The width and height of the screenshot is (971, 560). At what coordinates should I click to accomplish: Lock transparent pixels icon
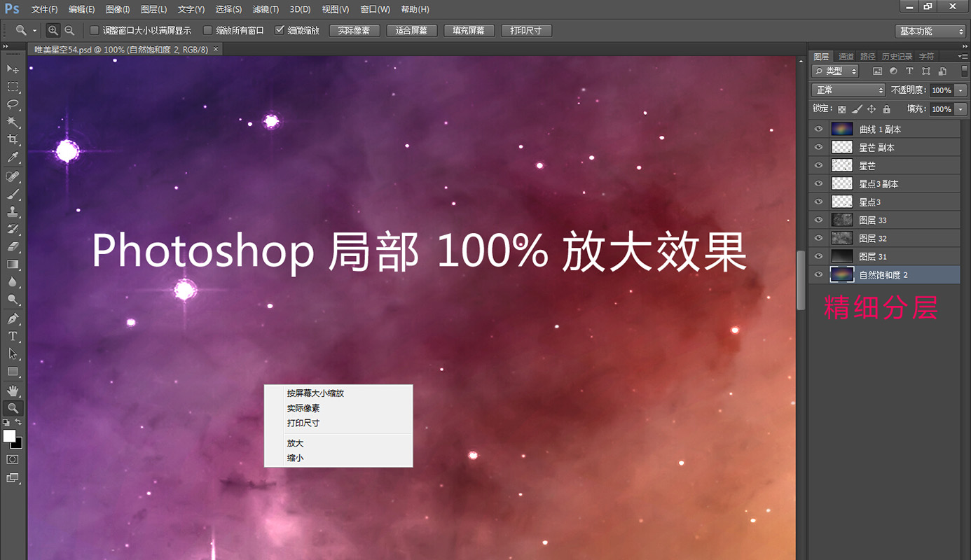[842, 109]
